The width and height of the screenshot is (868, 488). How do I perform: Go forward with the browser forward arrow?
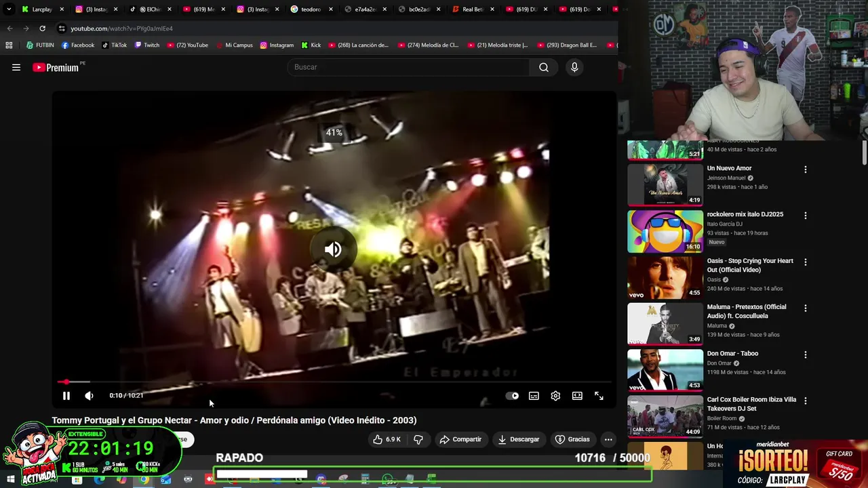[x=26, y=28]
